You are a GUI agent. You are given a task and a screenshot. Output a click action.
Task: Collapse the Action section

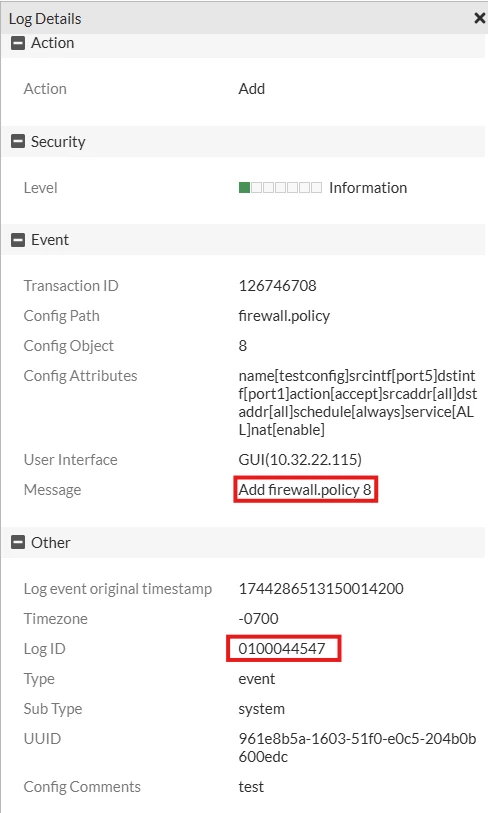coord(18,43)
